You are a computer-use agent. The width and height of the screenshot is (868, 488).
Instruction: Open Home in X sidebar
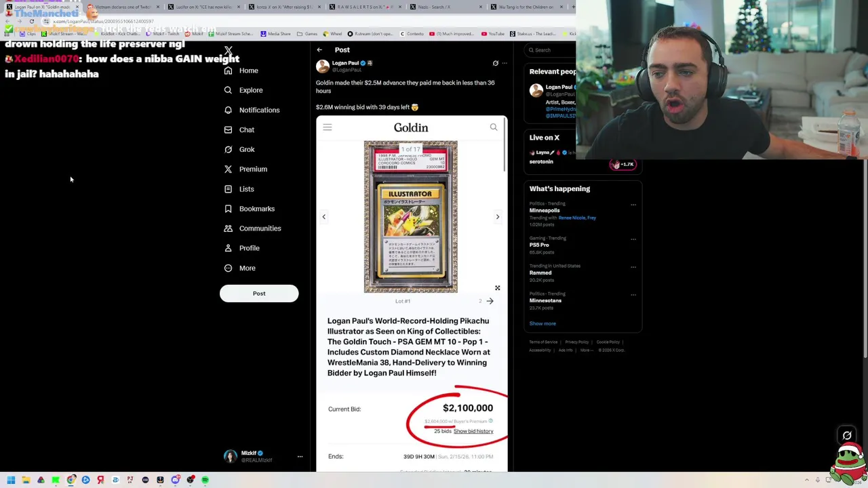(x=241, y=70)
